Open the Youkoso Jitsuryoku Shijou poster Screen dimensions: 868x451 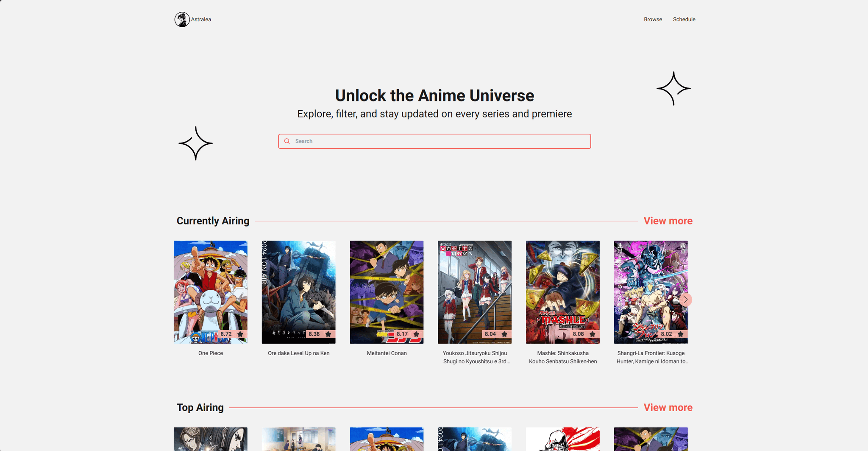click(x=475, y=292)
